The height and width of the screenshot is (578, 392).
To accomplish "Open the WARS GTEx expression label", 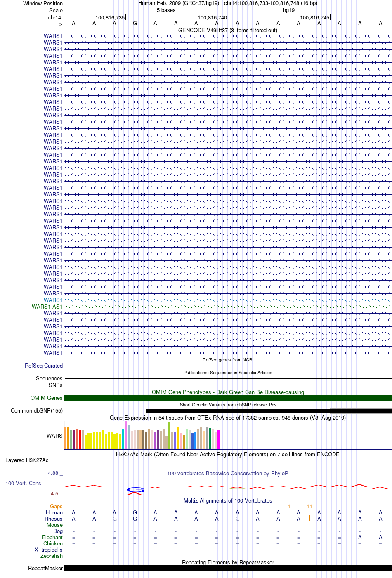I will coord(54,436).
